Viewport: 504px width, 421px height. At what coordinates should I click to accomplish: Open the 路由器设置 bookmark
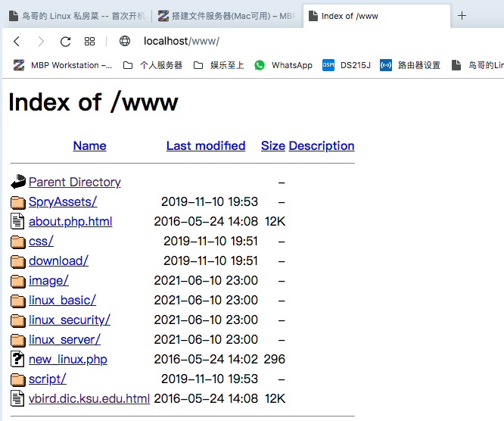pos(410,65)
